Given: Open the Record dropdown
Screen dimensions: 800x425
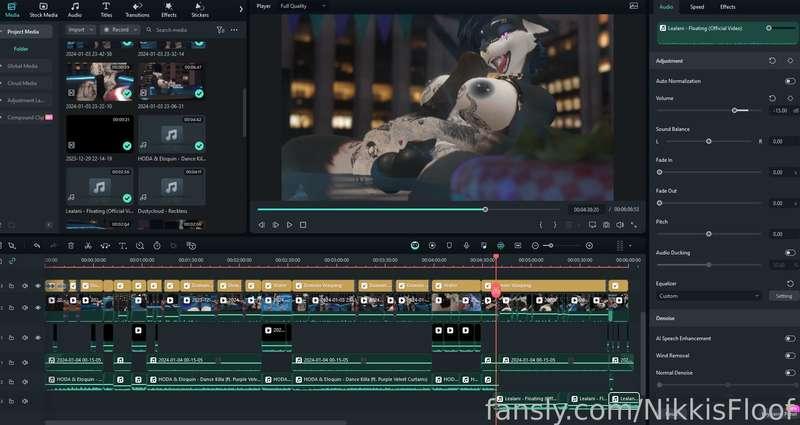Looking at the screenshot, I should [x=120, y=30].
